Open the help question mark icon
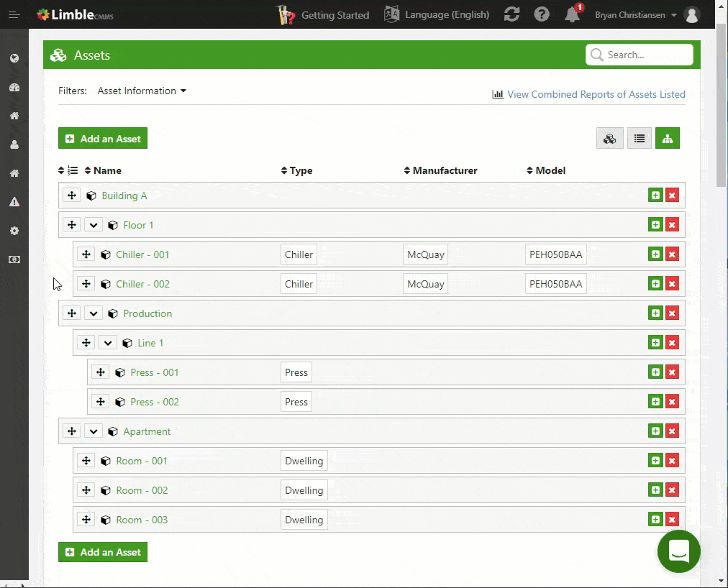This screenshot has width=728, height=588. click(x=542, y=14)
